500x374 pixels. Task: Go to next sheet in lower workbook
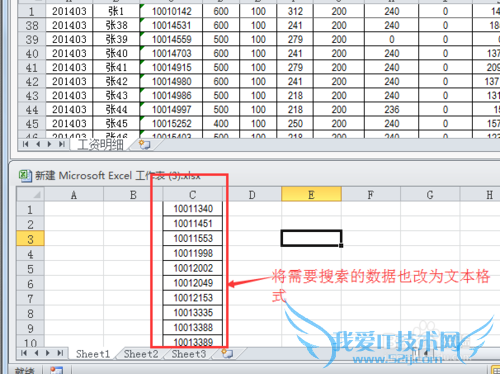[x=48, y=353]
